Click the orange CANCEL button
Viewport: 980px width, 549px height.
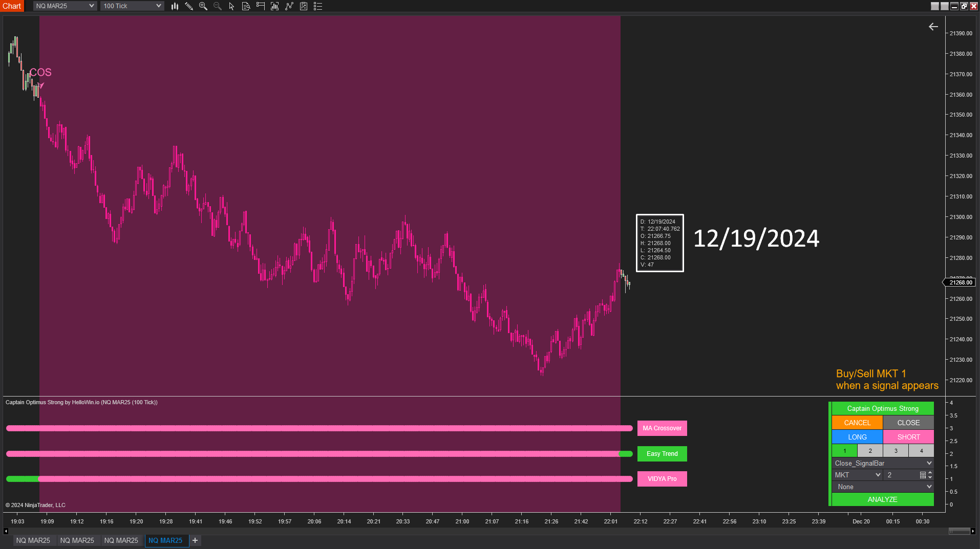(x=857, y=423)
